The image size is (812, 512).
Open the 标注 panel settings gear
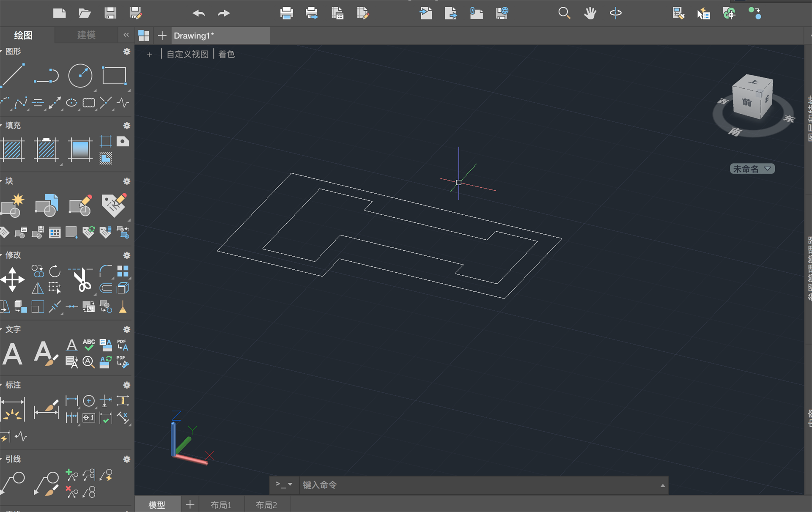[126, 385]
